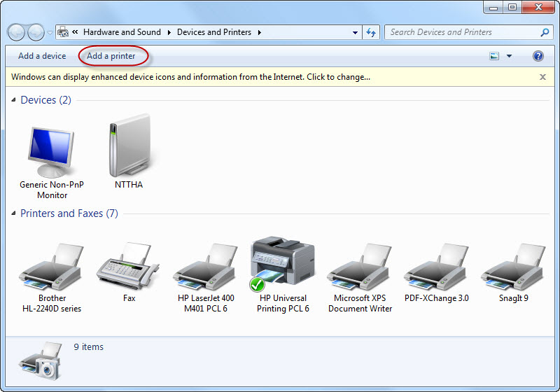The height and width of the screenshot is (392, 560).
Task: Minimize the Devices and Printers window
Action: 493,7
